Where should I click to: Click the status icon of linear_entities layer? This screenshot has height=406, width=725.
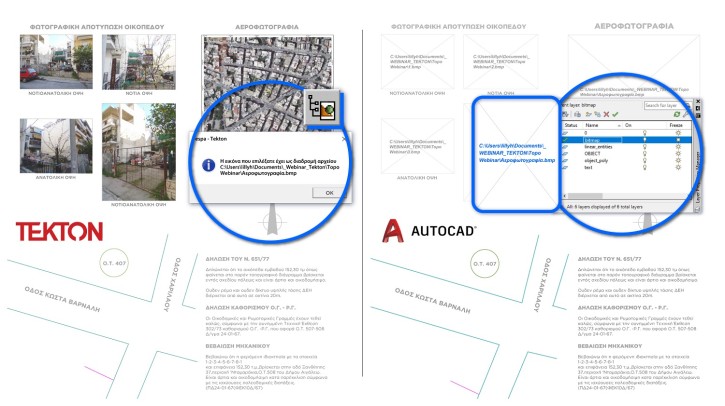[565, 147]
